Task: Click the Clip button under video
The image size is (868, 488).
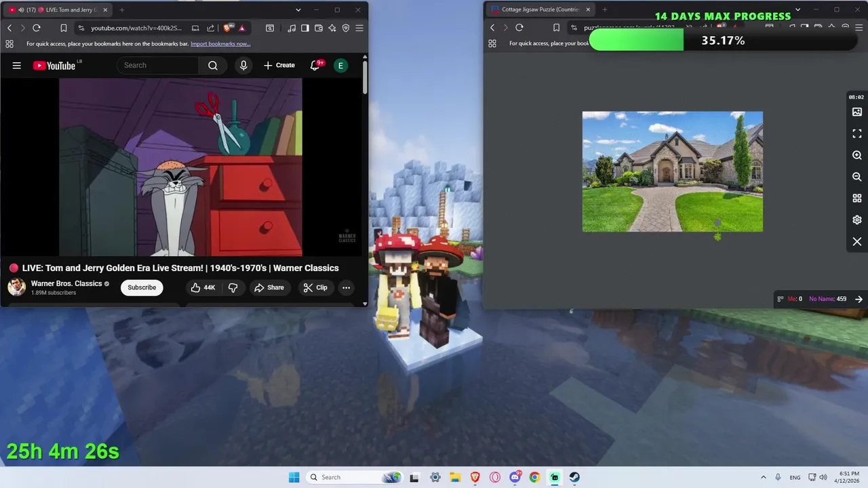Action: tap(315, 287)
